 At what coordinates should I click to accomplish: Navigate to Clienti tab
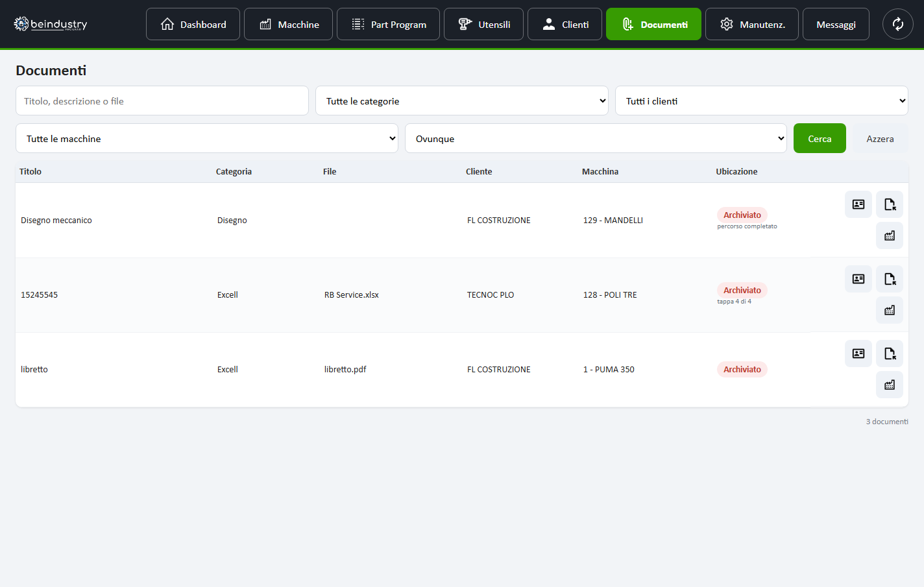tap(565, 24)
